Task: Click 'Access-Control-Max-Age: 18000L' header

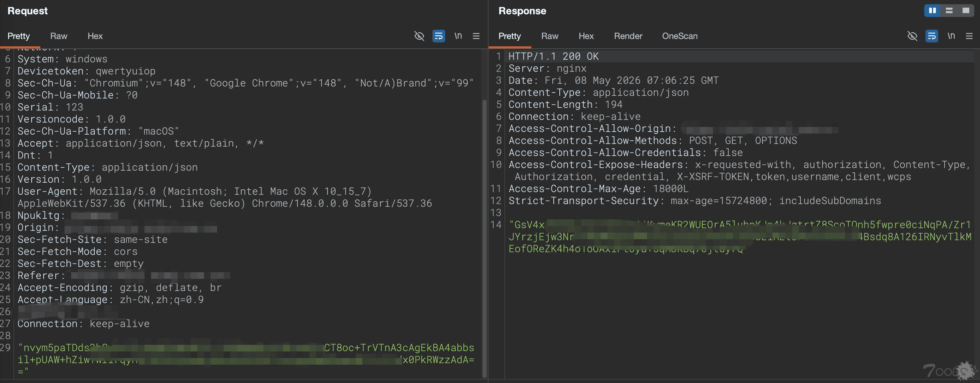Action: click(599, 189)
